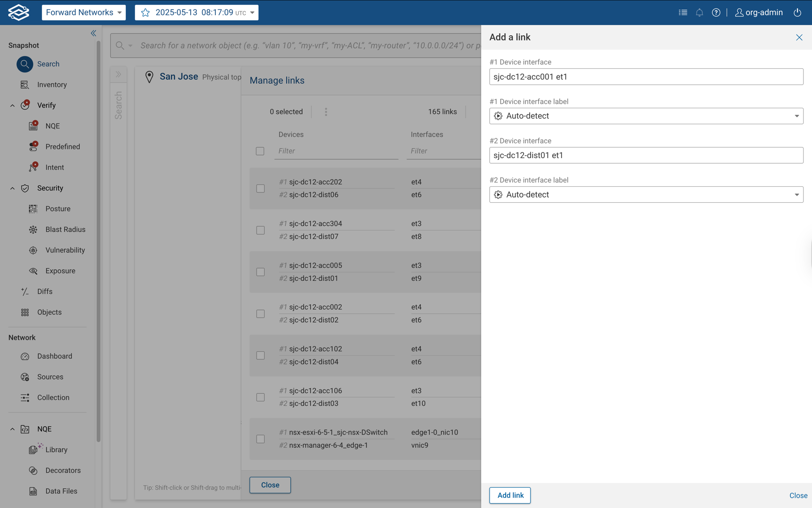Check the sjc-dc12-acc202 link row checkbox

click(x=260, y=189)
